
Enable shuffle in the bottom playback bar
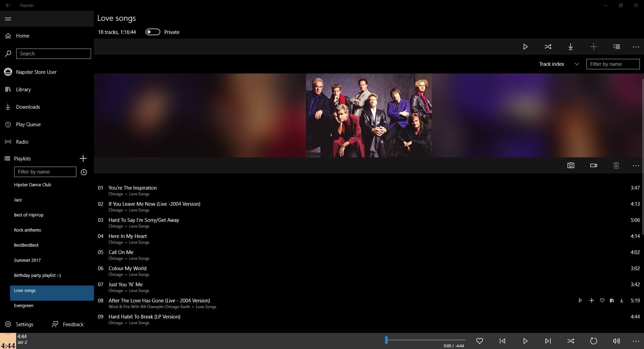(x=571, y=341)
